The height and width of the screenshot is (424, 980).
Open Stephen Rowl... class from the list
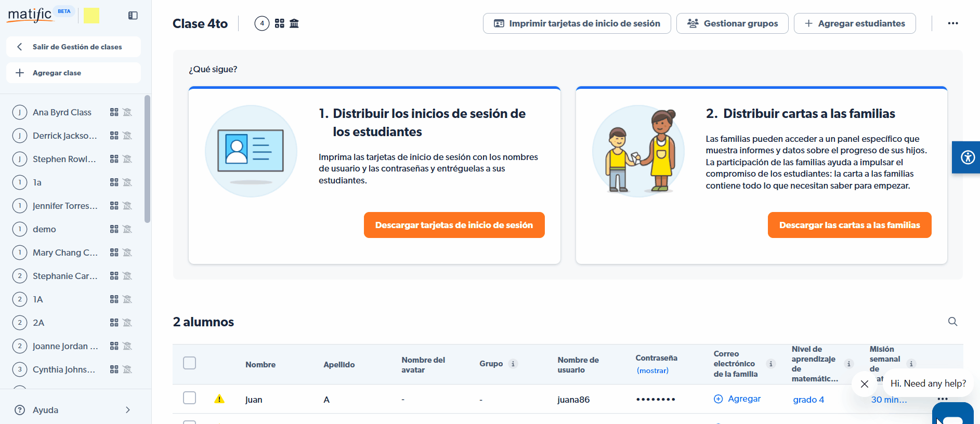click(64, 159)
